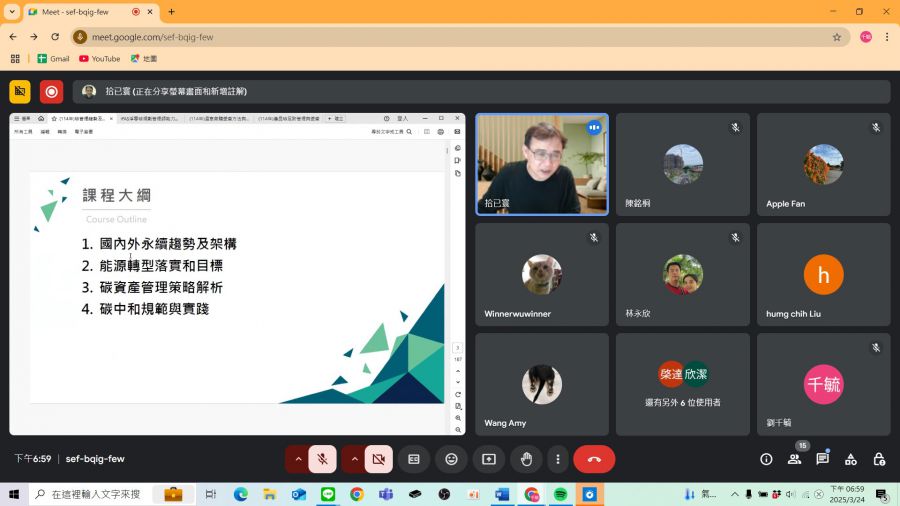Image resolution: width=900 pixels, height=506 pixels.
Task: Click the red recording indicator button
Action: click(51, 92)
